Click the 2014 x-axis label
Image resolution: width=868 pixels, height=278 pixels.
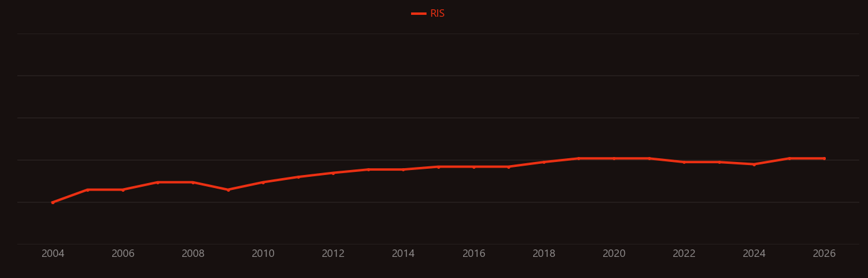(x=404, y=254)
